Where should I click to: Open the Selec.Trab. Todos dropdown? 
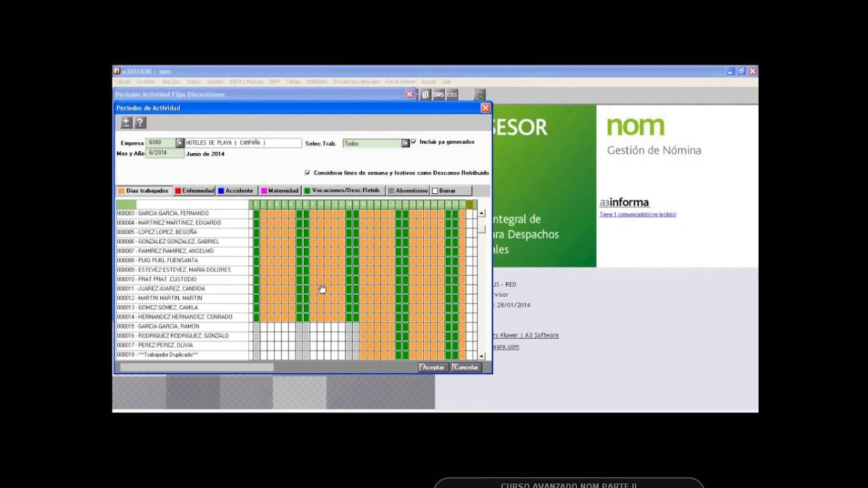click(x=405, y=143)
